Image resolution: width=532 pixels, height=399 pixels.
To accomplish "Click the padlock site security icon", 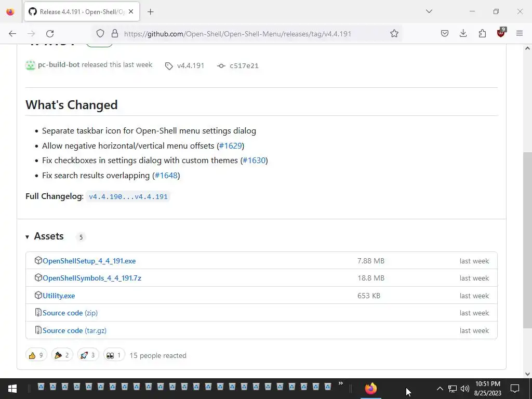I will coord(115,33).
